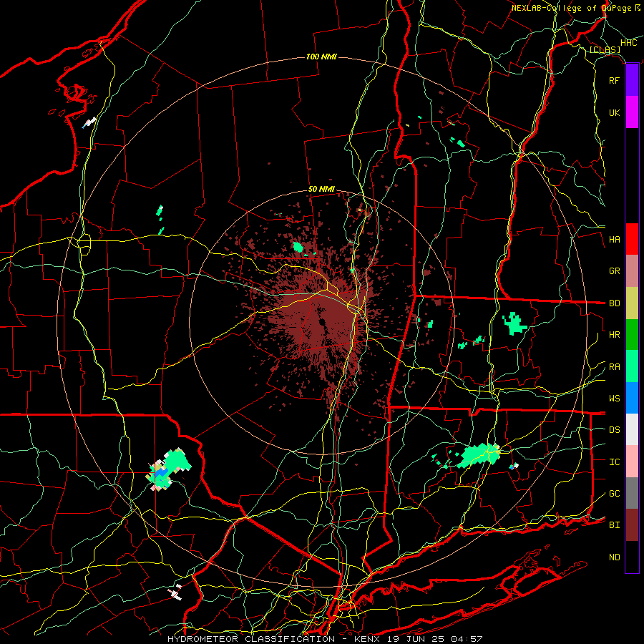The width and height of the screenshot is (644, 644).
Task: Click the 'RF' legend label
Action: (615, 80)
